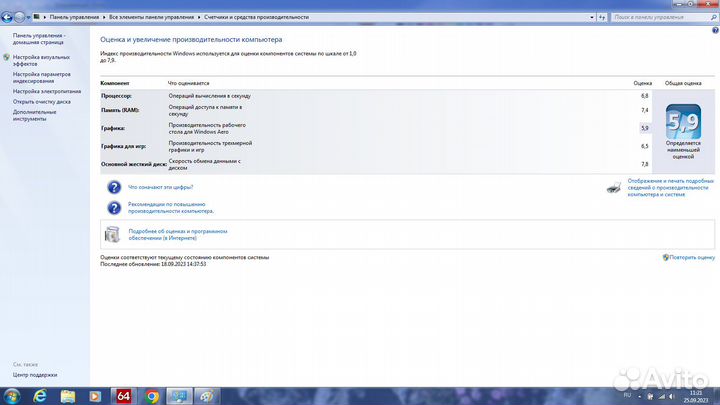Click the processor score 6,8
The image size is (720, 405).
[645, 96]
